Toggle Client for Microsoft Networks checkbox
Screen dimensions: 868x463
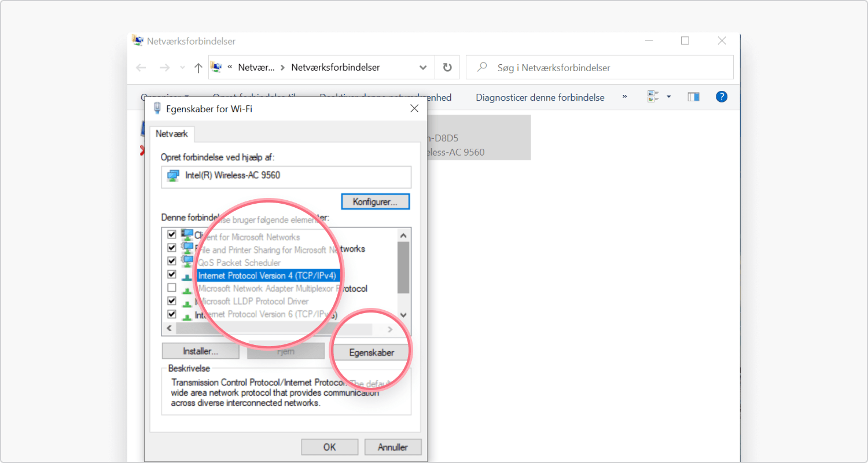(171, 234)
